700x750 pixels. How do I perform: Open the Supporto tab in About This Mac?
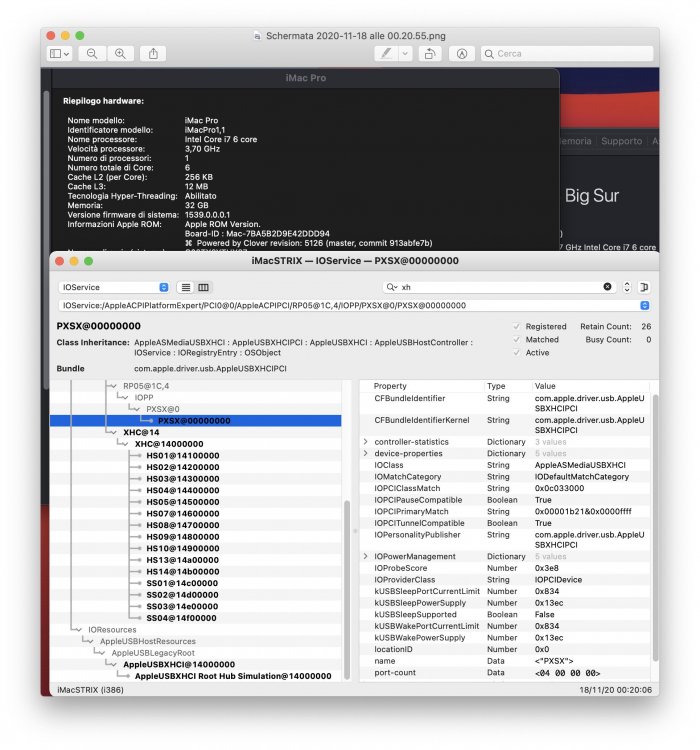pos(622,141)
